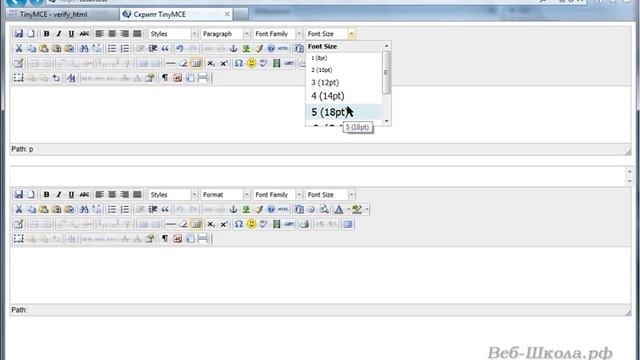Click the Font Size list scrollbar down arrow
The image size is (640, 360).
click(x=387, y=121)
